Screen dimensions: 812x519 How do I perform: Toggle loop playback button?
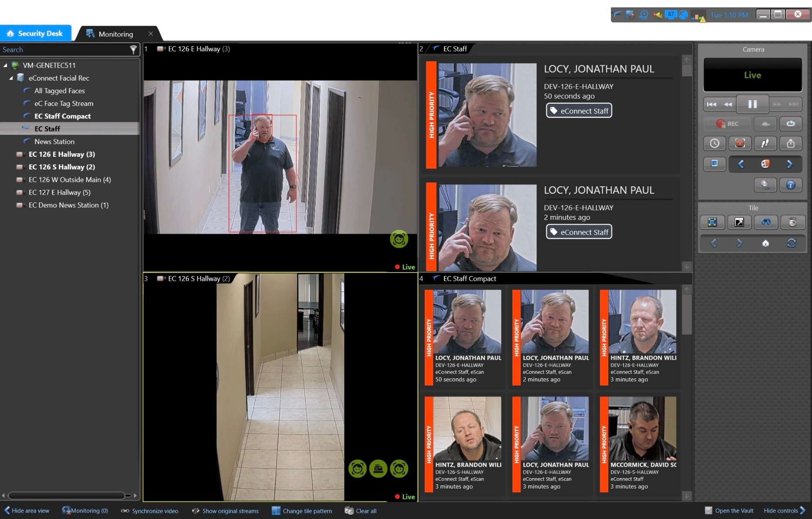tap(791, 124)
